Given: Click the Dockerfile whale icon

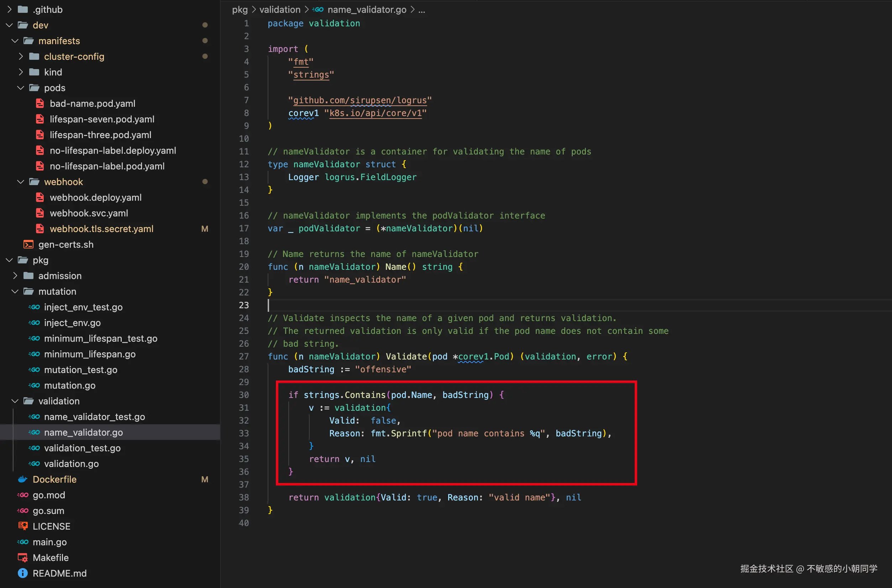Looking at the screenshot, I should point(22,479).
